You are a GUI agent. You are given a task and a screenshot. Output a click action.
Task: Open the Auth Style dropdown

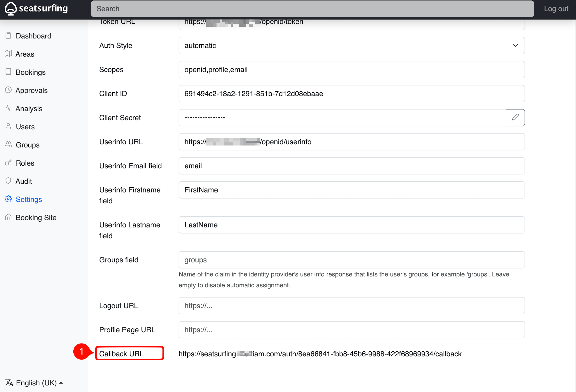coord(351,46)
